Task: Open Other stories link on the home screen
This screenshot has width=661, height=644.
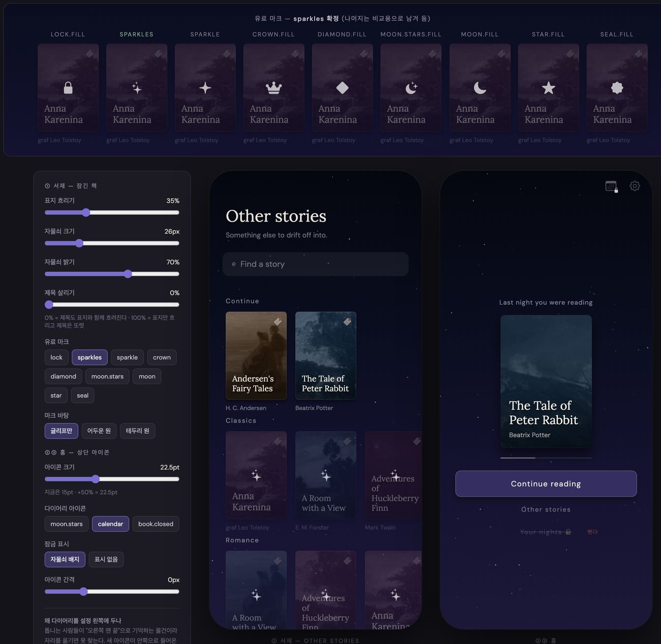Action: tap(546, 509)
